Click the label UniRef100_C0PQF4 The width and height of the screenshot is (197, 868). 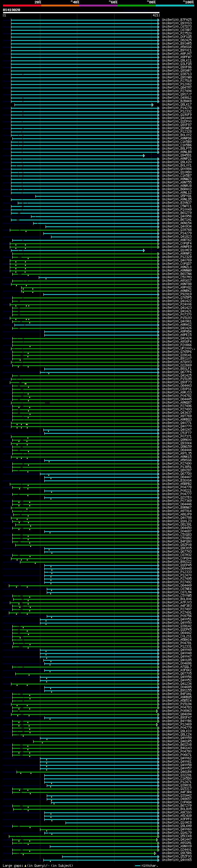177,243
